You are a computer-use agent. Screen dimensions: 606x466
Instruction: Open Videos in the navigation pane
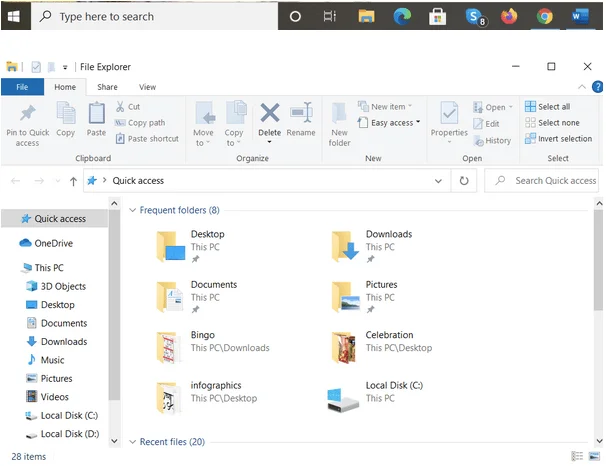[48, 397]
